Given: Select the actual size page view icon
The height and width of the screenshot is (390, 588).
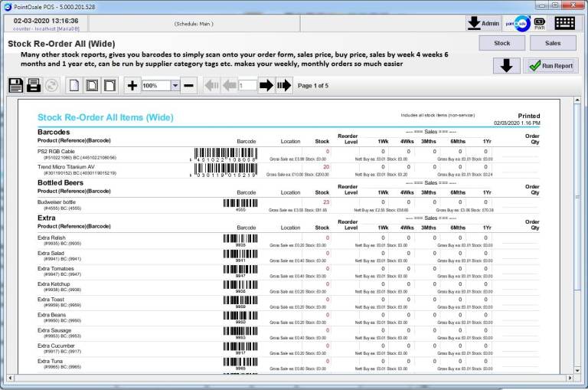Looking at the screenshot, I should (74, 85).
